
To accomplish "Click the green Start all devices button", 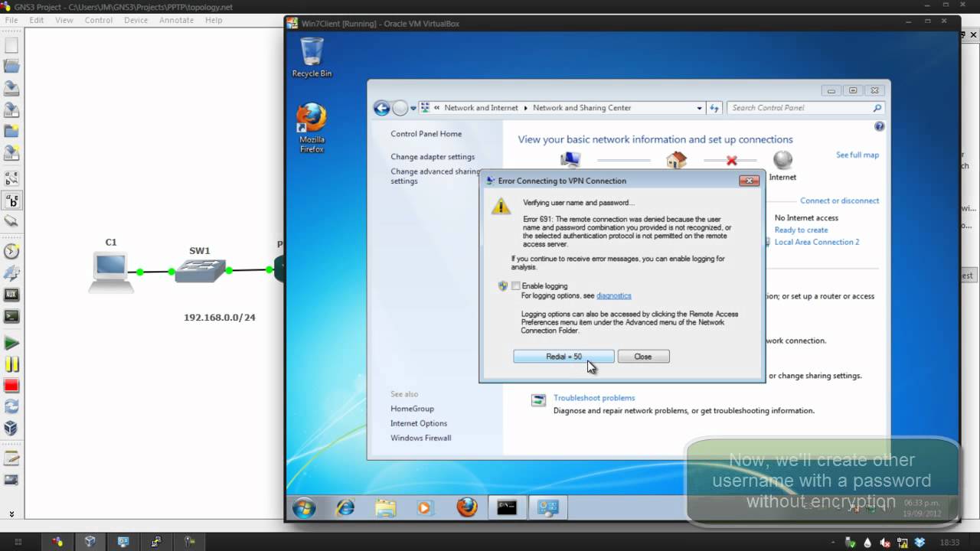I will click(x=11, y=344).
